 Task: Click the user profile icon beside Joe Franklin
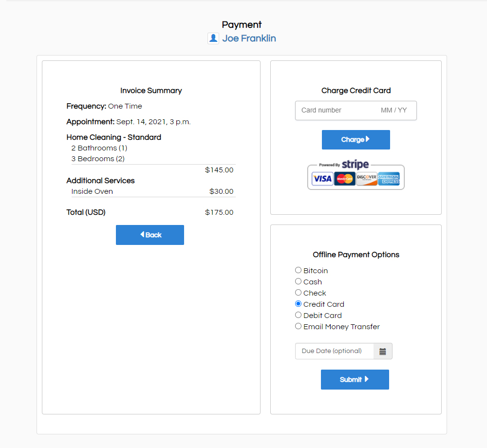pos(213,38)
